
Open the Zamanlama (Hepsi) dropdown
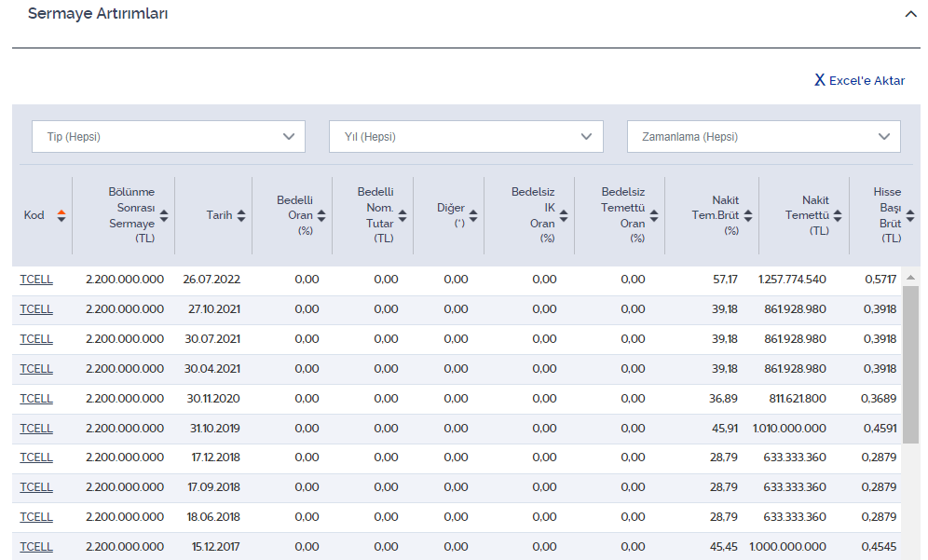(764, 137)
